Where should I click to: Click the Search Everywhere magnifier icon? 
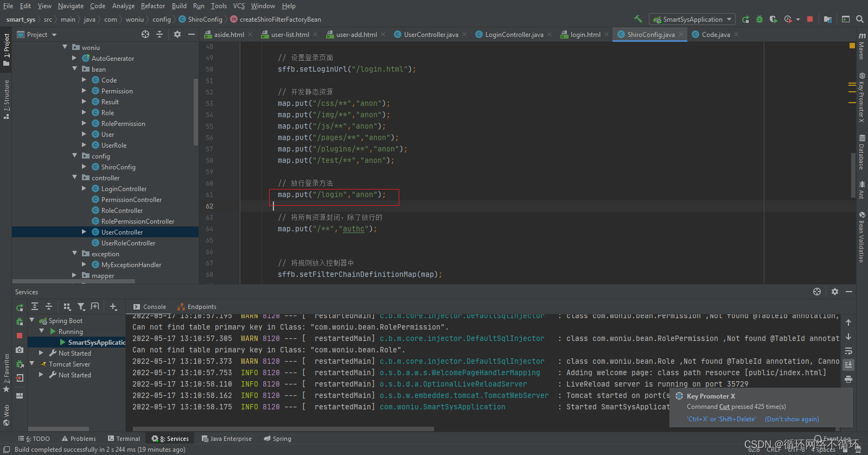(x=860, y=19)
